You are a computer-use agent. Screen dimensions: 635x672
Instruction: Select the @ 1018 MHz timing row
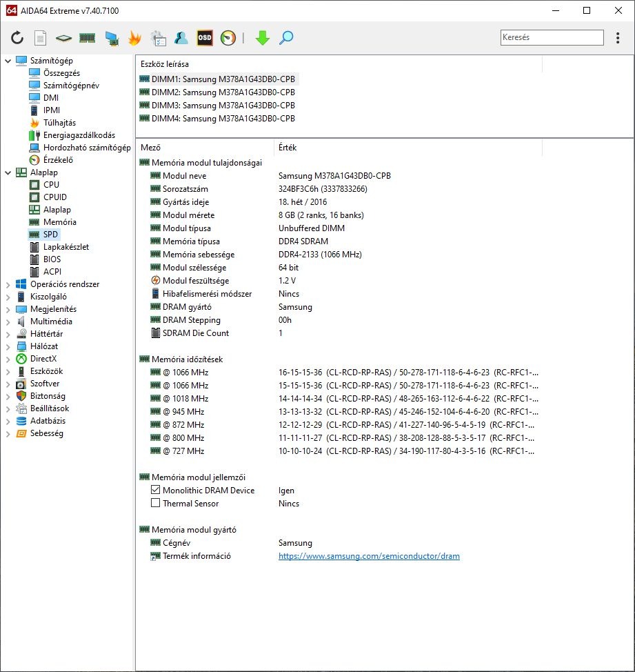coord(339,399)
